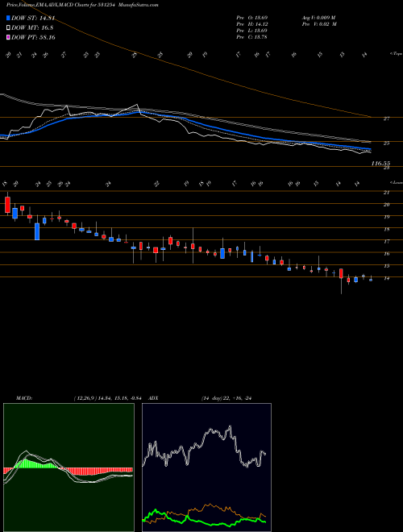Screen dimensions: 403x532
Task: Select the DOW PT 55.16 label
Action: click(x=33, y=37)
